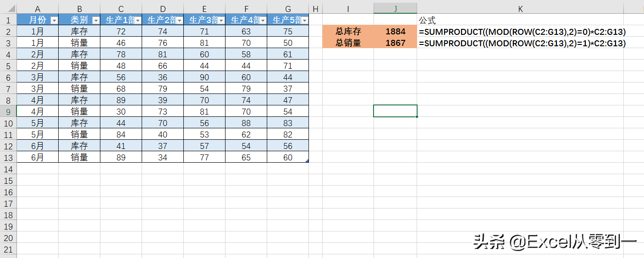Viewport: 644px width, 258px height.
Task: Select 2月 in row 5
Action: tap(38, 66)
